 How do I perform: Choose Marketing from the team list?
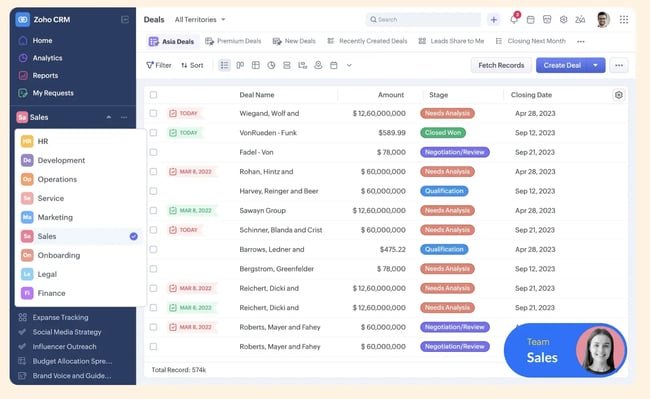(80, 217)
